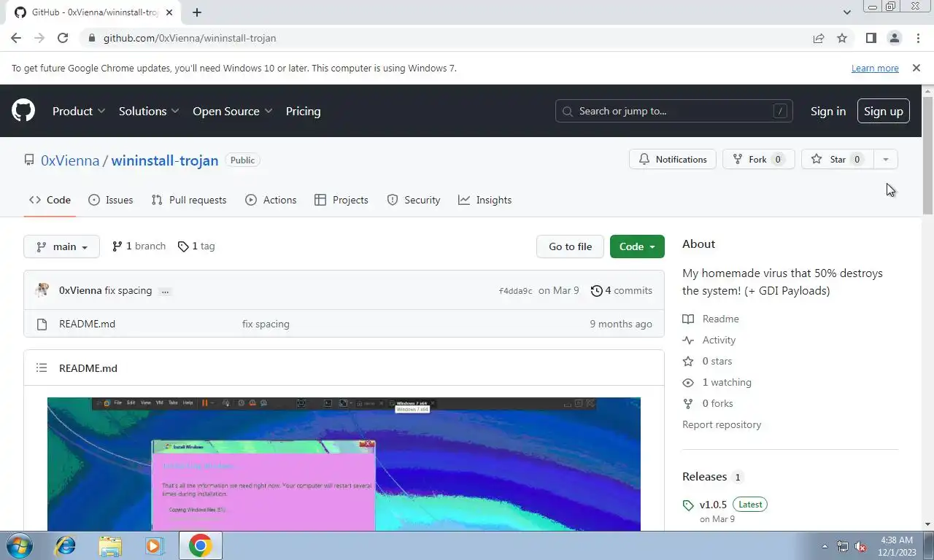The image size is (934, 560).
Task: Open Chrome side panel icon
Action: tap(871, 38)
